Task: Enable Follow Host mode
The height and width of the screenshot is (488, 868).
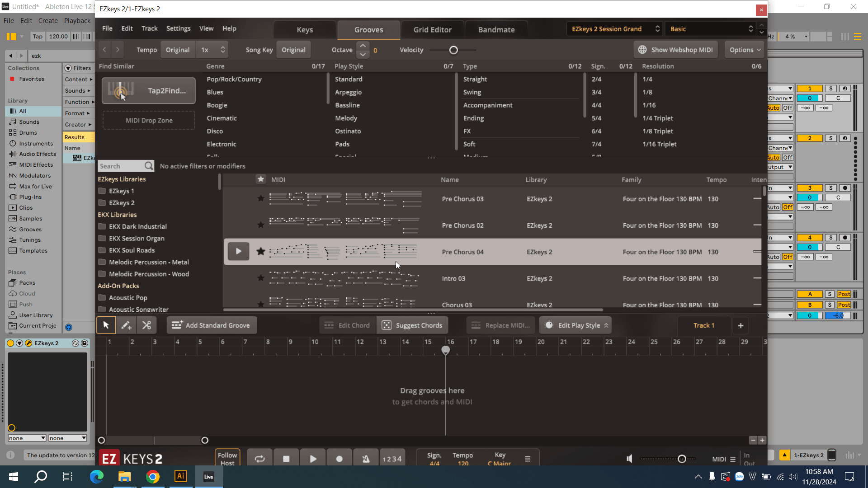Action: (x=227, y=458)
